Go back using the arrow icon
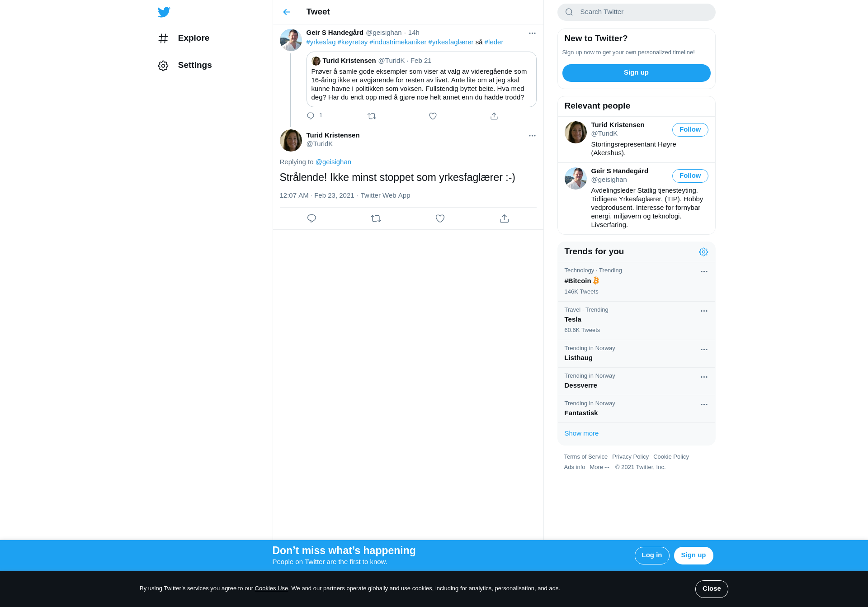Image resolution: width=868 pixels, height=607 pixels. [x=287, y=12]
